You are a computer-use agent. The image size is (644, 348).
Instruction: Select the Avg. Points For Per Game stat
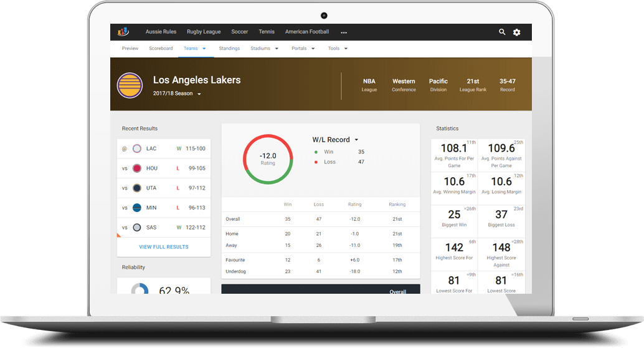click(x=454, y=154)
